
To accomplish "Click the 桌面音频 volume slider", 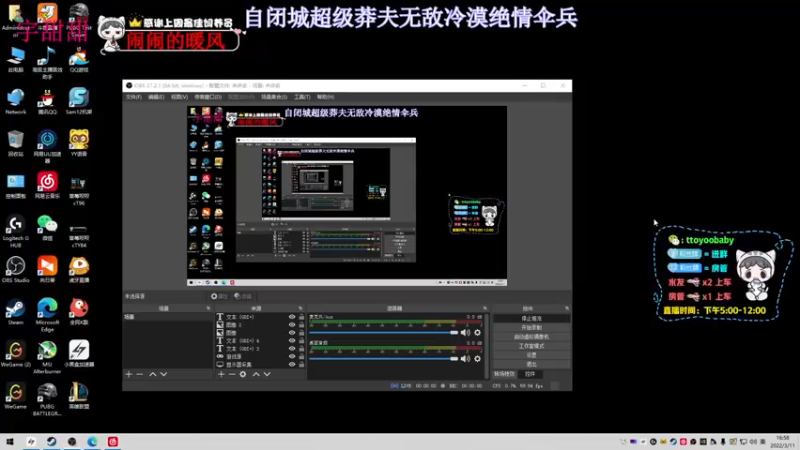I will (x=384, y=359).
